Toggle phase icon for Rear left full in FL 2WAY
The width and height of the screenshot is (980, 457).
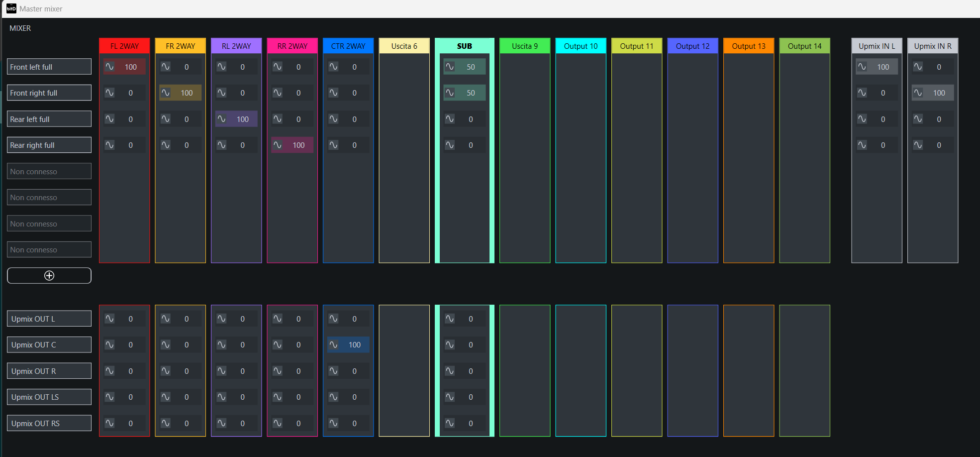[x=109, y=119]
